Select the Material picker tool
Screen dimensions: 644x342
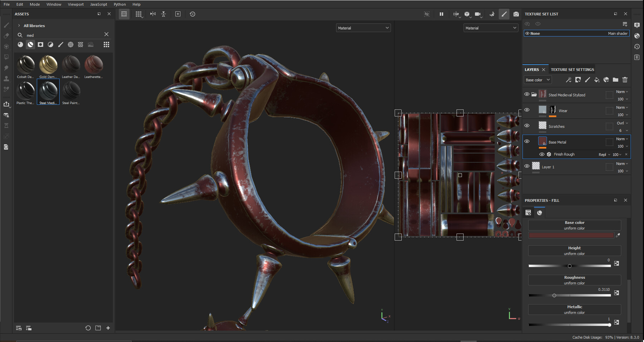[x=6, y=89]
